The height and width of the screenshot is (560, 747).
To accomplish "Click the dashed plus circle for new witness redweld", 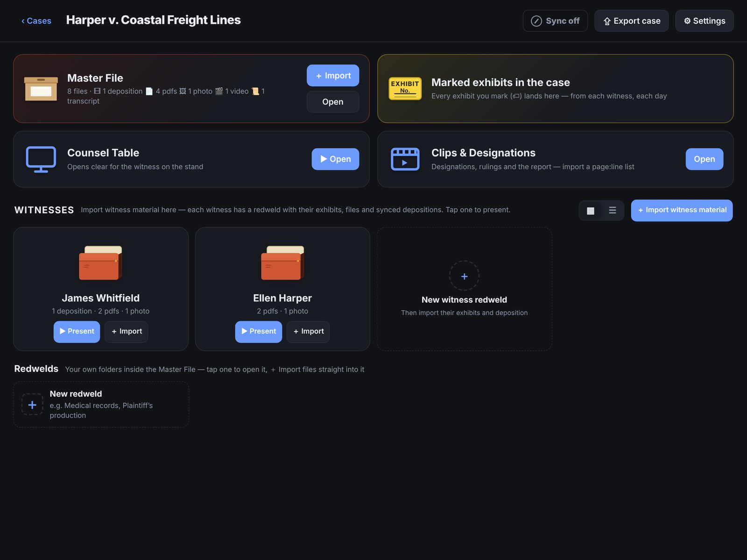I will click(x=464, y=276).
